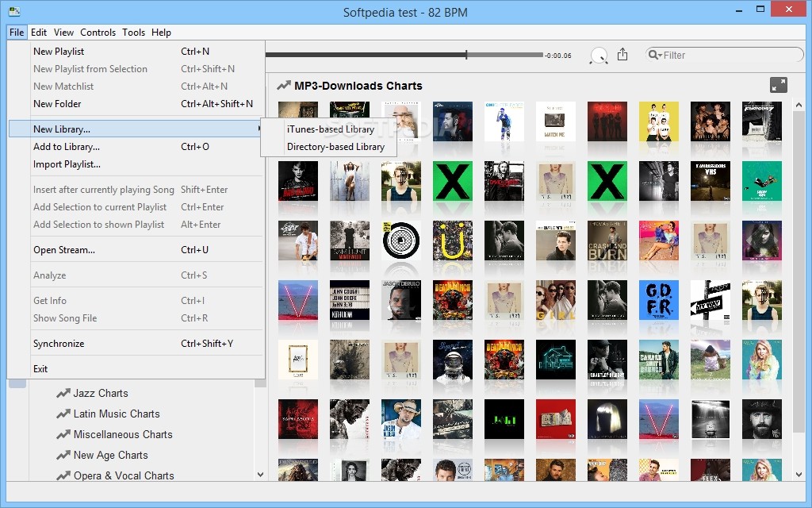812x508 pixels.
Task: Select Add to Library... entry
Action: pyautogui.click(x=136, y=147)
